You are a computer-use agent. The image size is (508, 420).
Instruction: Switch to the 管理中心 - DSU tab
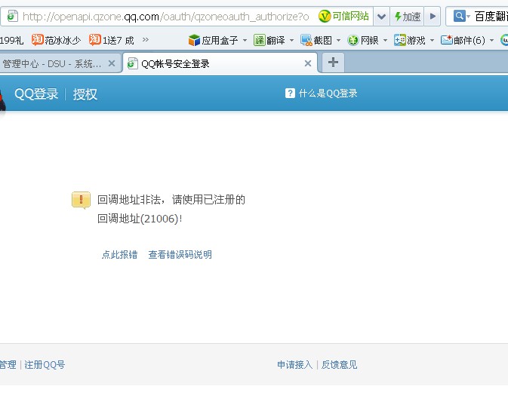tap(52, 63)
